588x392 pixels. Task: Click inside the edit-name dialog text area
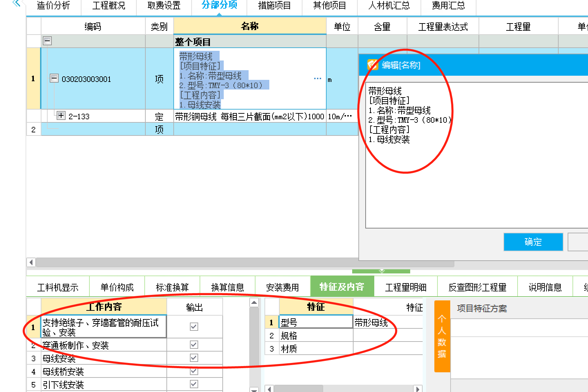(x=476, y=155)
